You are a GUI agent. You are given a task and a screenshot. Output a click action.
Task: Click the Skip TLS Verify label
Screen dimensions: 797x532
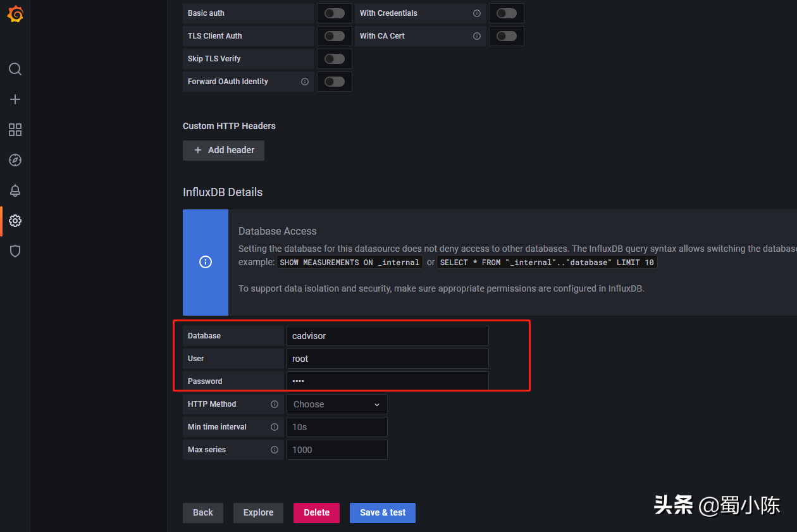click(x=214, y=59)
